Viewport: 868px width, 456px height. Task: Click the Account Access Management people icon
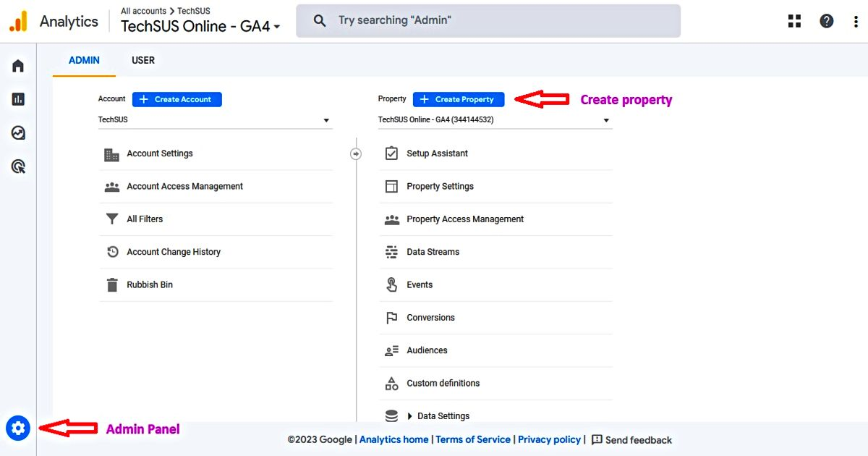point(112,187)
